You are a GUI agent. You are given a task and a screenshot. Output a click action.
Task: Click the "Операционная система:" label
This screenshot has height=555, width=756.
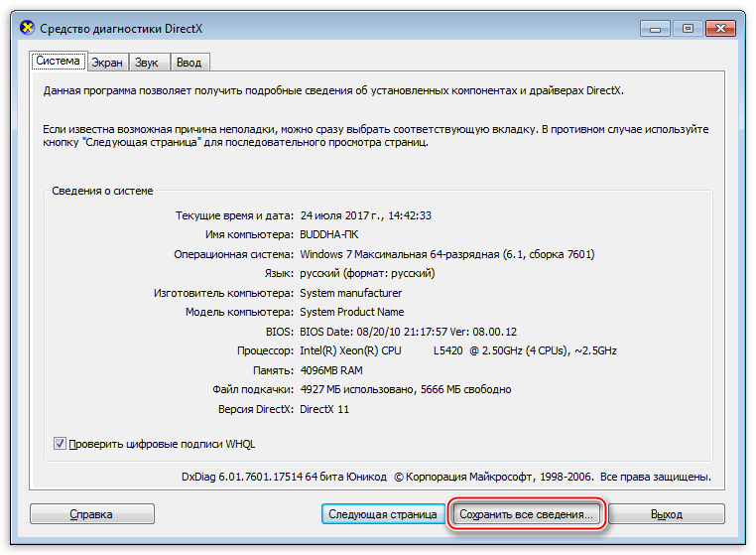[233, 254]
